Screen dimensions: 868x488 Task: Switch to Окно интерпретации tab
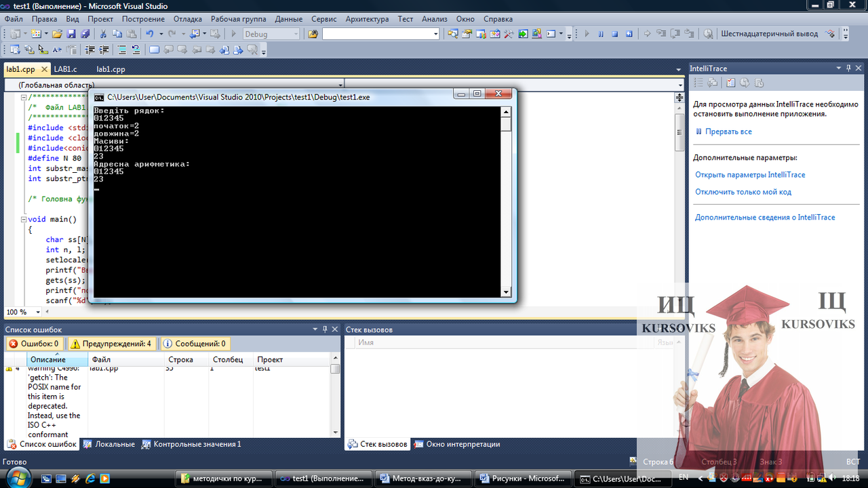click(458, 444)
